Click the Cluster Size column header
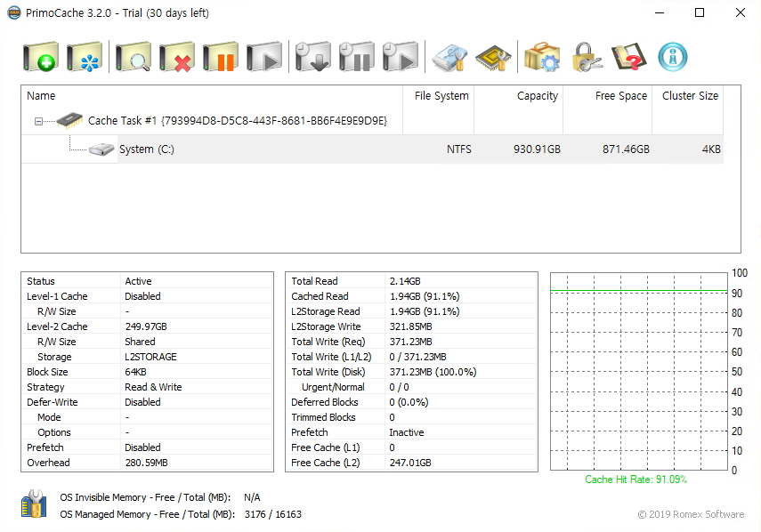The width and height of the screenshot is (761, 532). pos(688,96)
